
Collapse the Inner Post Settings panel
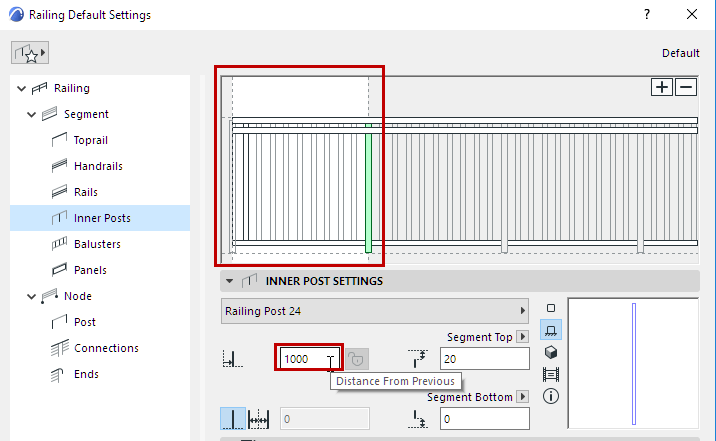[230, 281]
